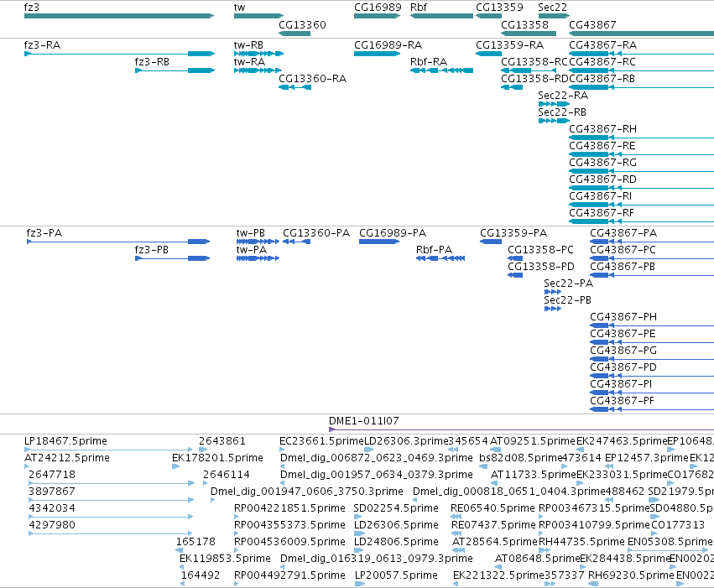Click the 4342034 alignment feature

click(x=111, y=517)
